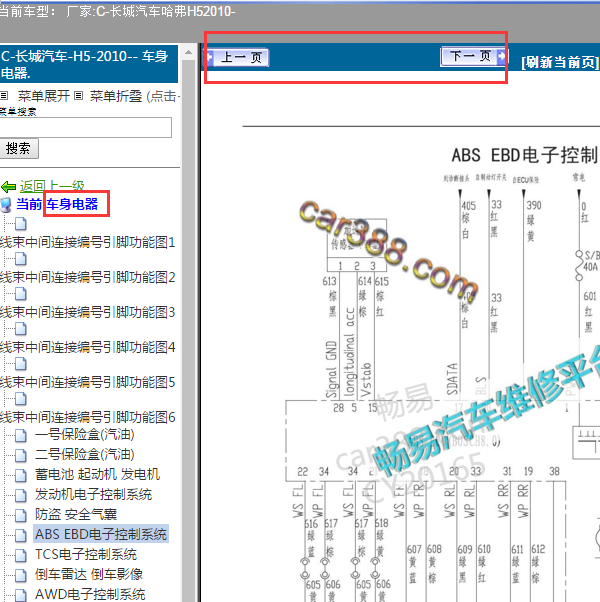Open 防盗 安全气囊 page
Viewport: 600px width, 602px height.
[x=76, y=514]
